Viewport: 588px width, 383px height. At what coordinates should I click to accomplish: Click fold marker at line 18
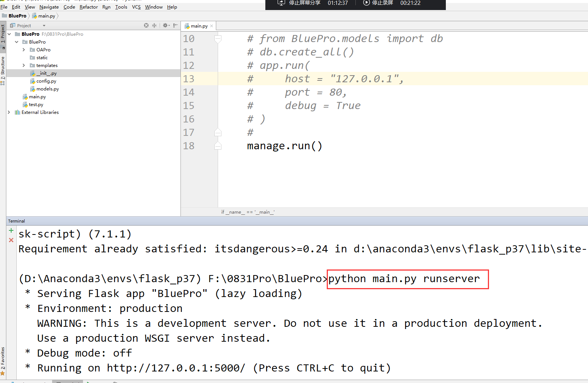[x=218, y=146]
